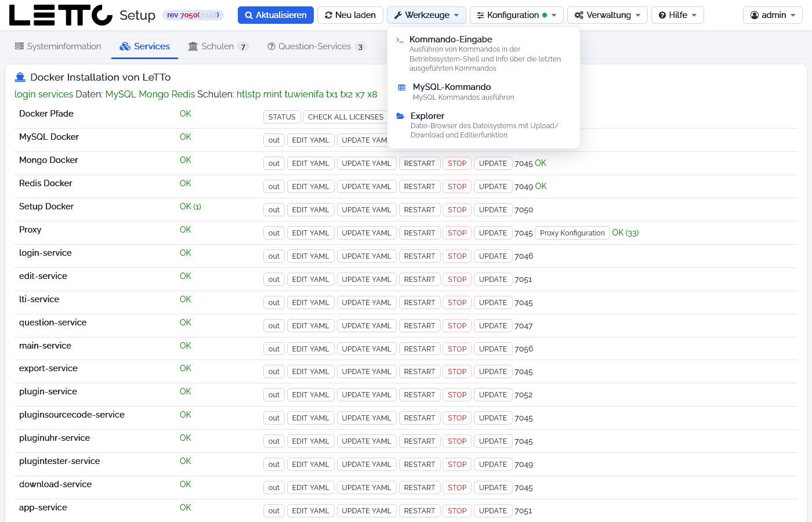
Task: Restart the Redis Docker service
Action: (419, 187)
